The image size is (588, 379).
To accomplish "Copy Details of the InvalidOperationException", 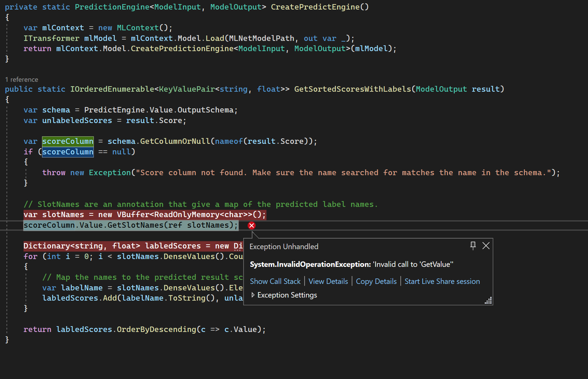I will pos(376,281).
